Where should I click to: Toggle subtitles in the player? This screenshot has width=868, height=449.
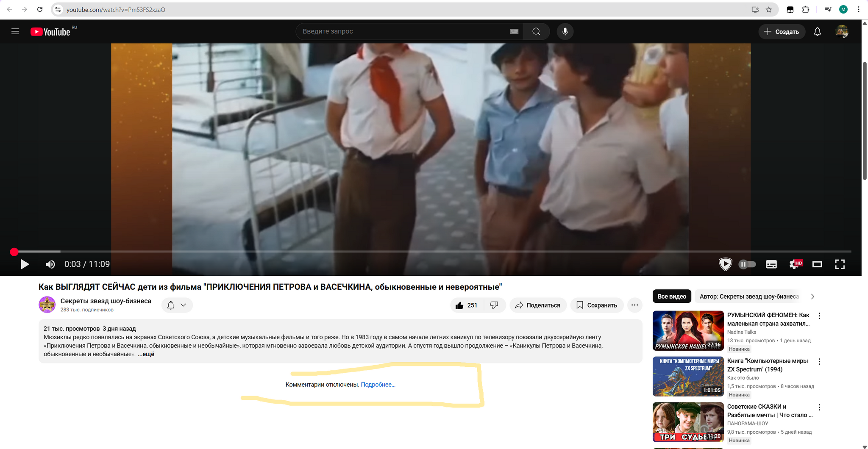pos(771,264)
